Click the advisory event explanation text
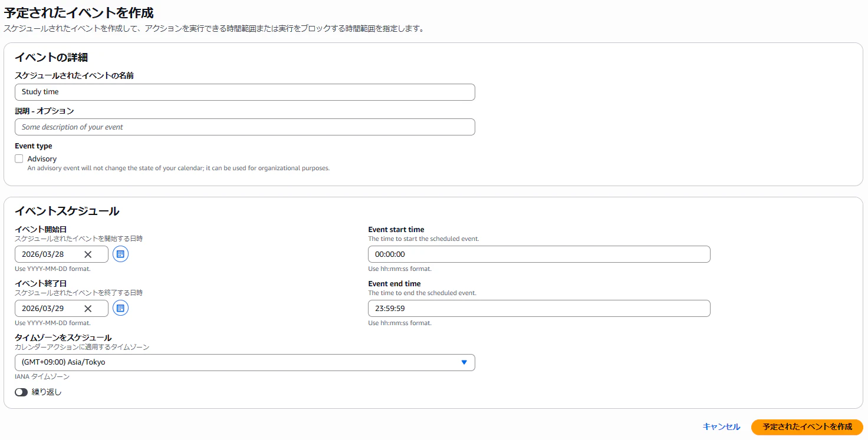The image size is (868, 440). (x=179, y=168)
